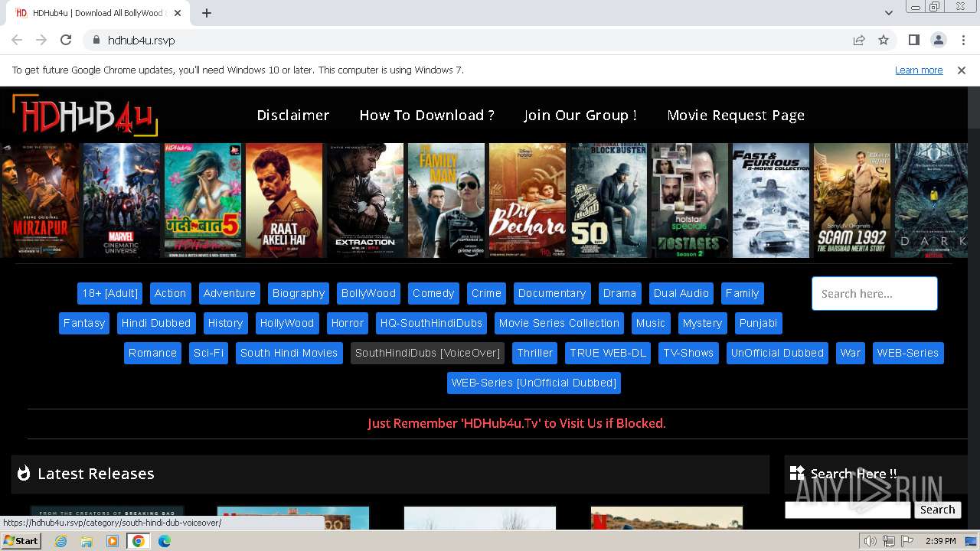This screenshot has height=551, width=980.
Task: Open the Hostages Season 2 poster
Action: pos(689,201)
